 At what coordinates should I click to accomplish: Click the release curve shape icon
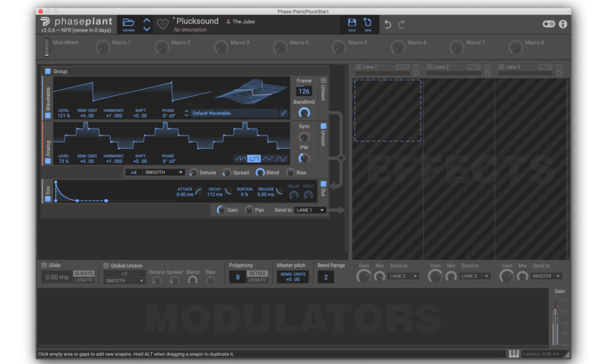[x=279, y=191]
